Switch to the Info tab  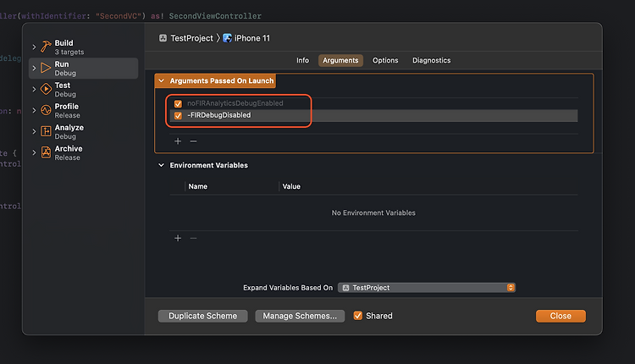(302, 60)
